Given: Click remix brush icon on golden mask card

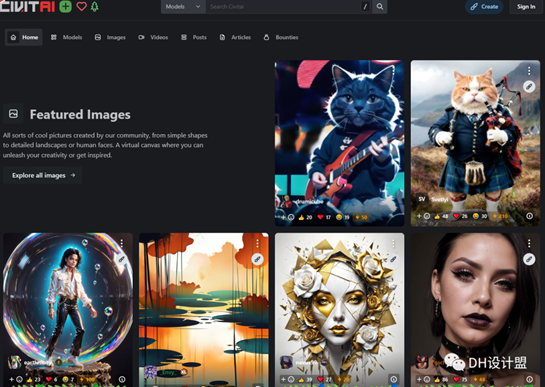Looking at the screenshot, I should tap(393, 259).
